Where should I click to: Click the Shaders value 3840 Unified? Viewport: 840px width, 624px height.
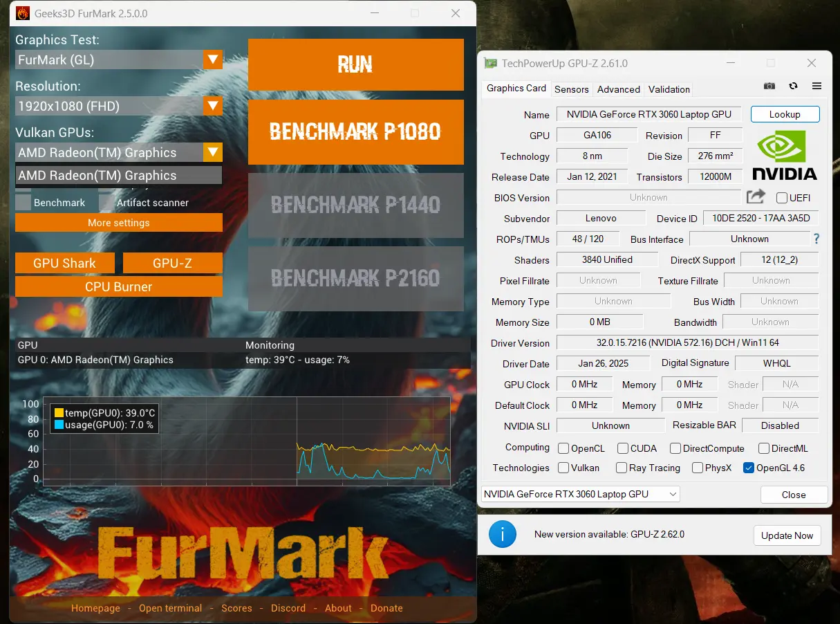point(607,259)
